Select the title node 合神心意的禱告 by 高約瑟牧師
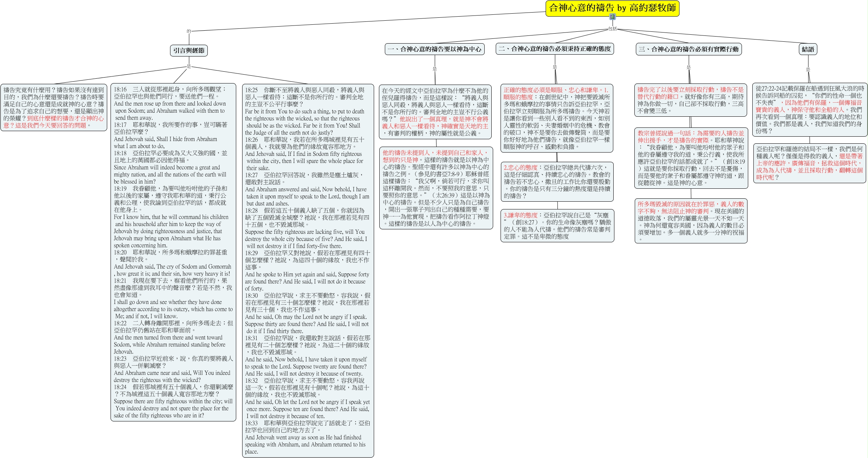Image resolution: width=868 pixels, height=458 pixels. 613,8
